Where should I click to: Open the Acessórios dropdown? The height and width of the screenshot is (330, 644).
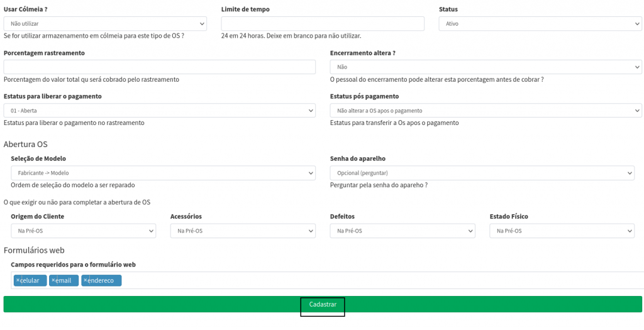click(x=243, y=231)
